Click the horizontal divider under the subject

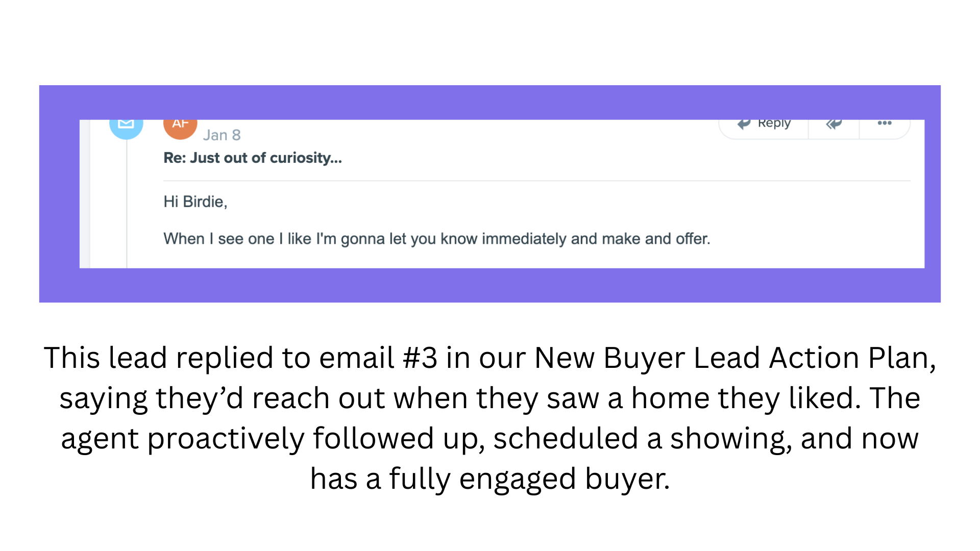536,181
